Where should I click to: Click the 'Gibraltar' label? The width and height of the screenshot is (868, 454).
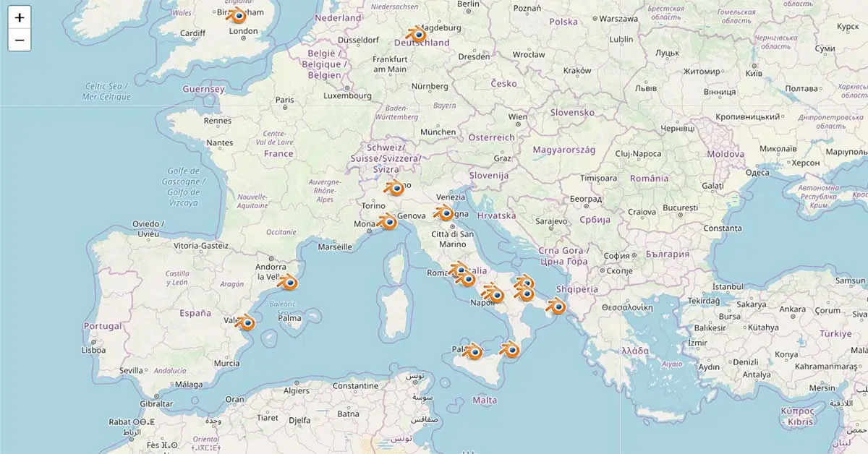point(156,403)
